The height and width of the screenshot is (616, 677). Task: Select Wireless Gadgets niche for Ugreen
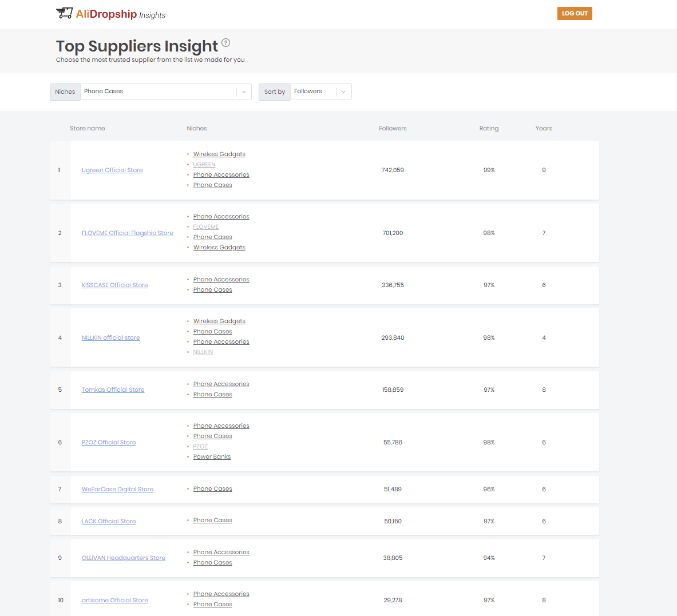(x=219, y=154)
